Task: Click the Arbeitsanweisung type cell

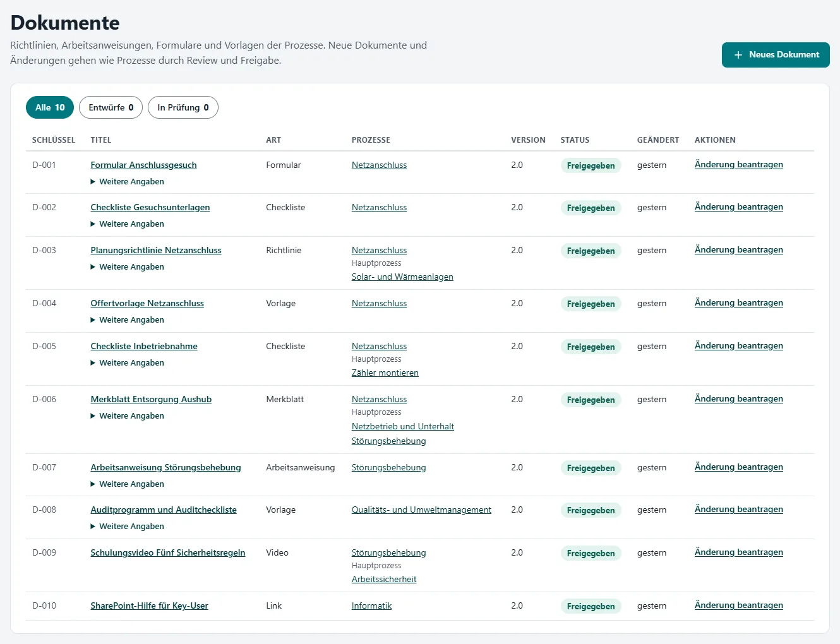Action: pyautogui.click(x=301, y=467)
